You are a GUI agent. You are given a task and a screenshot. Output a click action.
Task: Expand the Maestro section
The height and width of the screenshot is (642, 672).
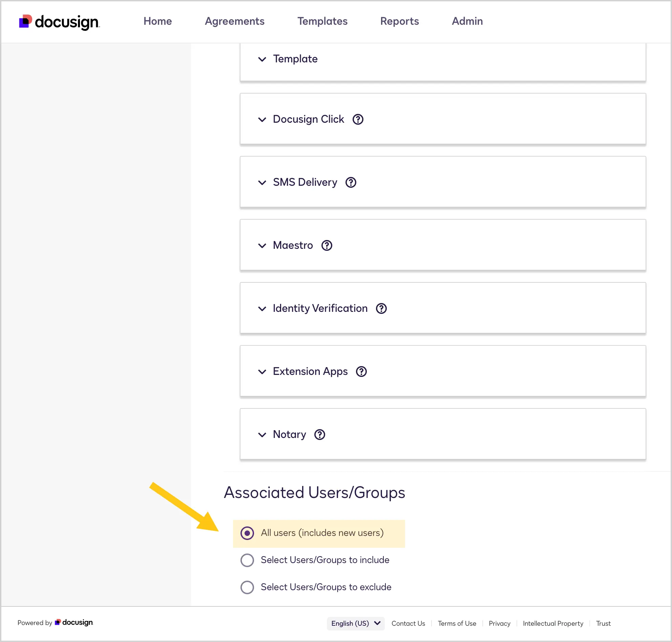[262, 245]
